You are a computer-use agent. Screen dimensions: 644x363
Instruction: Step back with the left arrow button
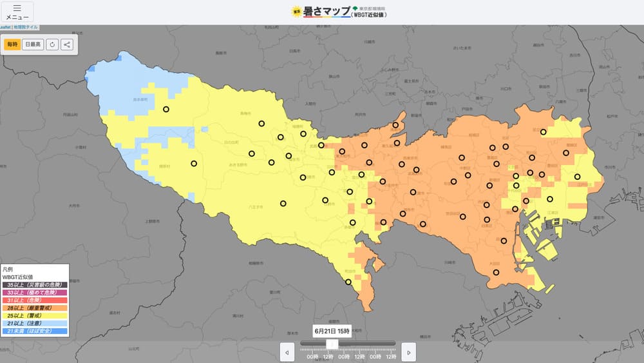pos(287,351)
